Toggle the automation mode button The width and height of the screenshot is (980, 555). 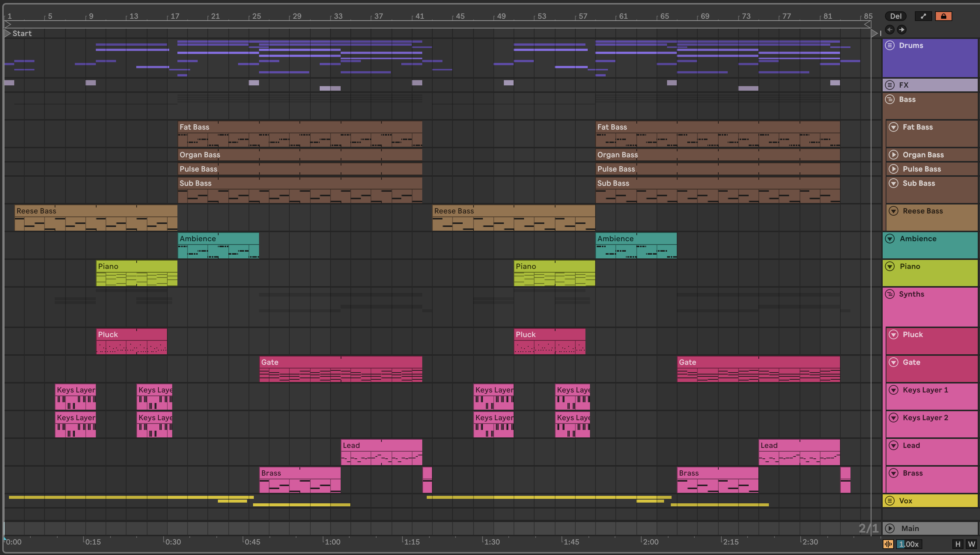coord(923,16)
